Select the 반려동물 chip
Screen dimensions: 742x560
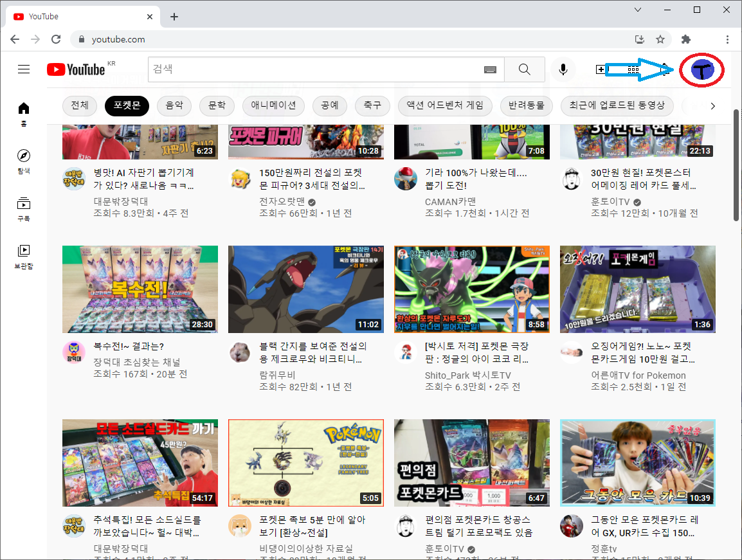click(x=526, y=105)
